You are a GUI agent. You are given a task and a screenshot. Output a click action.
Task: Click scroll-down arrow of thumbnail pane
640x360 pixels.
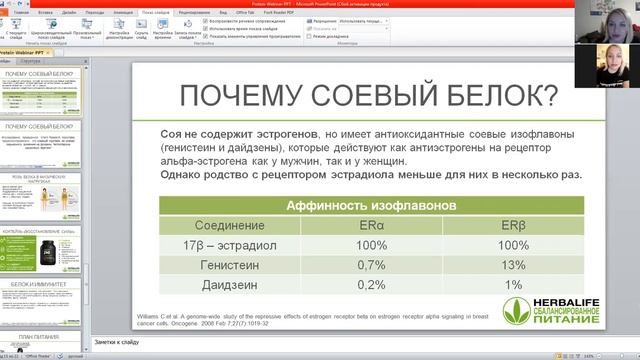pyautogui.click(x=86, y=349)
